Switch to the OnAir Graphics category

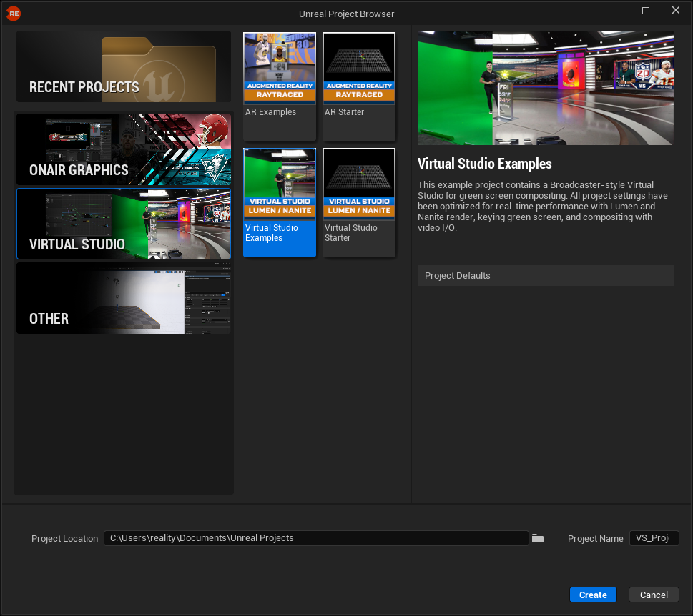tap(124, 149)
